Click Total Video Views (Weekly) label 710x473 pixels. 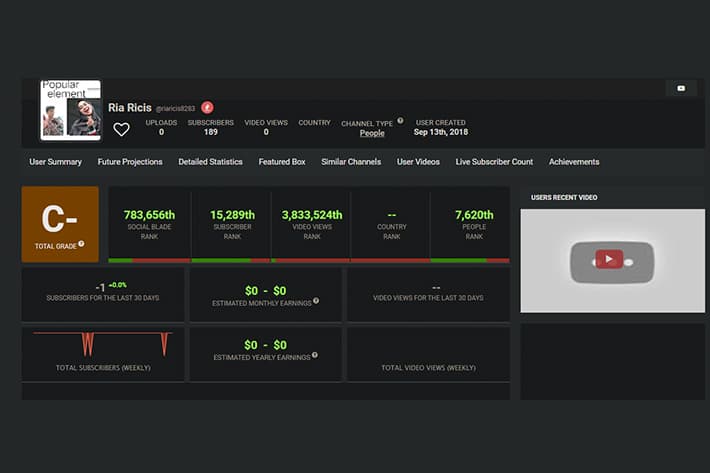click(428, 368)
